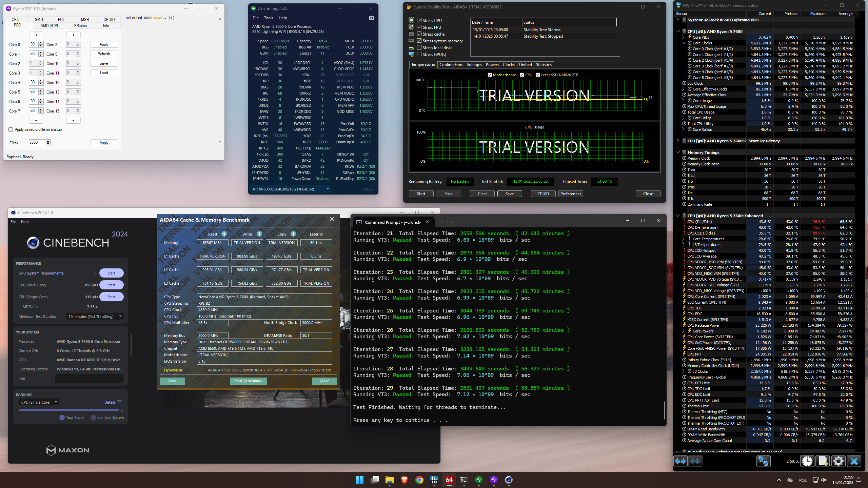The image size is (868, 488).
Task: Click the HWiNFO remote network monitors icon
Action: (x=763, y=461)
